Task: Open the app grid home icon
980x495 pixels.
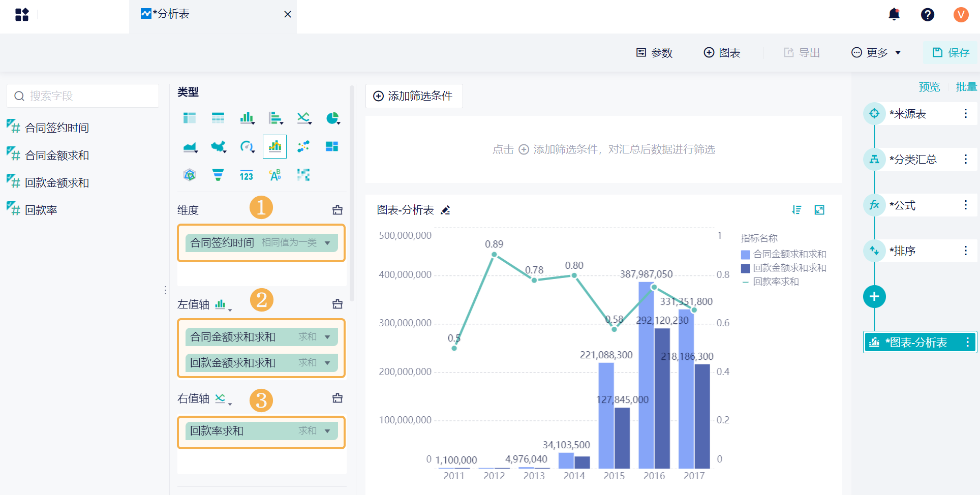Action: (x=22, y=15)
